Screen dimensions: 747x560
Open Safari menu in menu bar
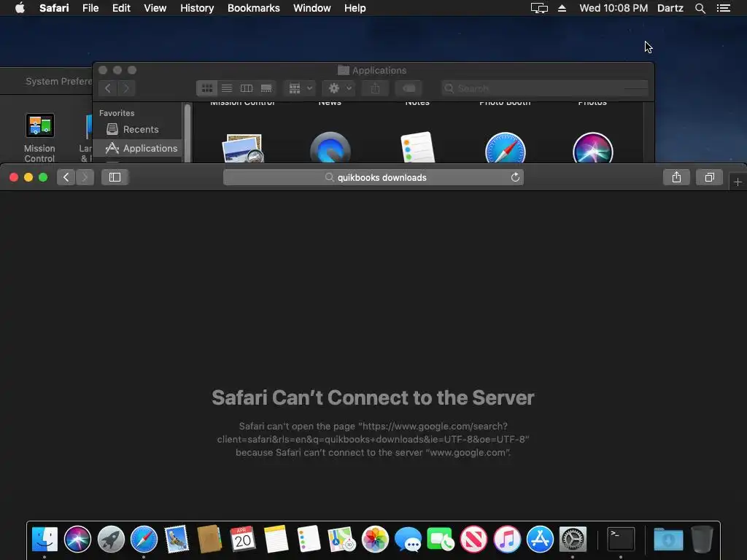point(54,8)
